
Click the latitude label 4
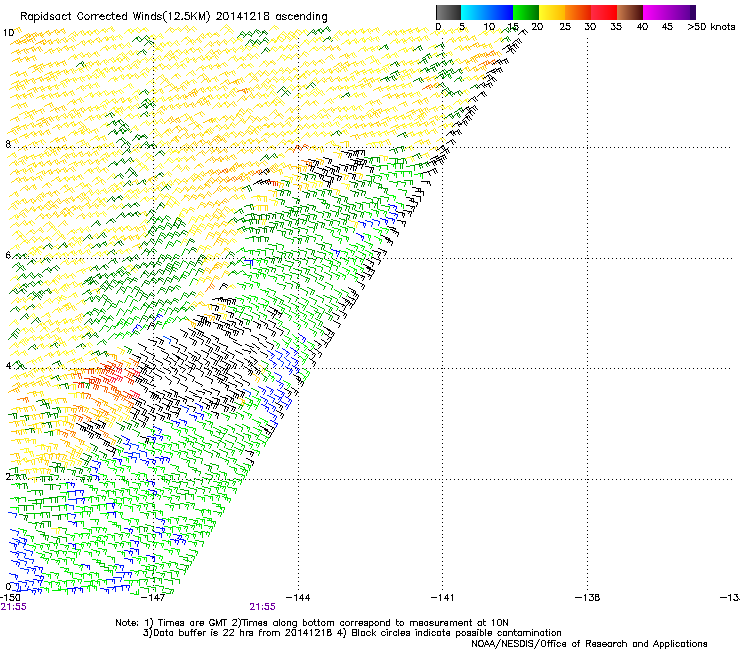pyautogui.click(x=8, y=366)
